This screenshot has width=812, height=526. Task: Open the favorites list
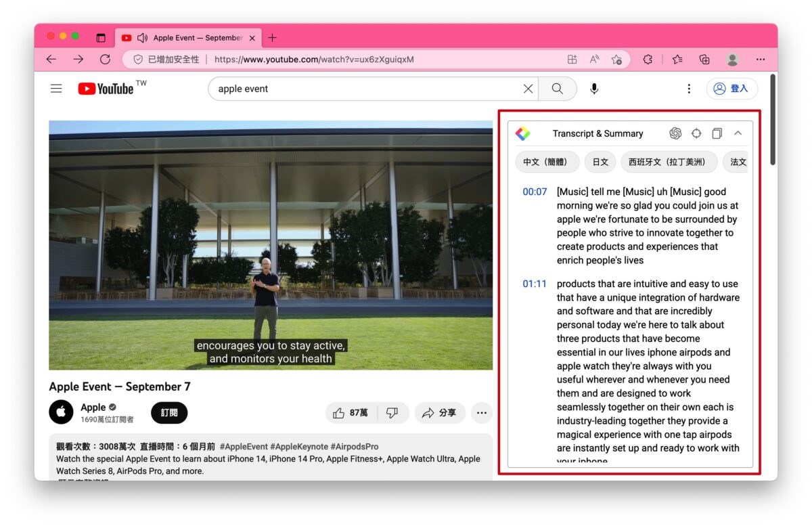pyautogui.click(x=677, y=60)
